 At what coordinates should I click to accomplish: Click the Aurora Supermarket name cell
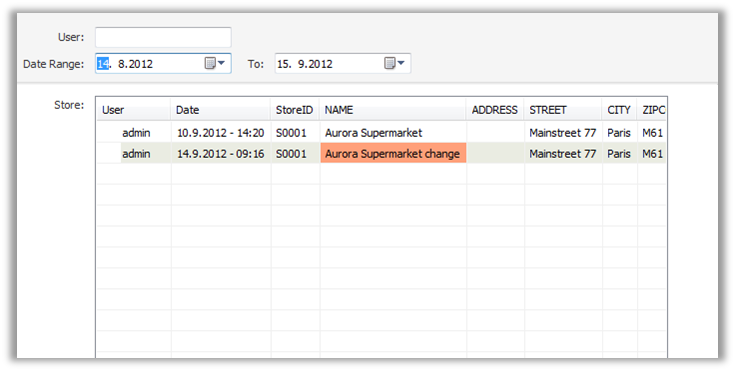click(x=393, y=133)
